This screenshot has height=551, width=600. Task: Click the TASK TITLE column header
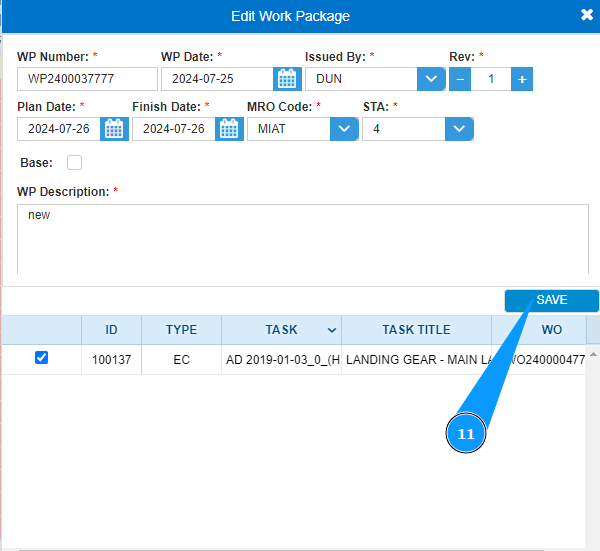(416, 330)
